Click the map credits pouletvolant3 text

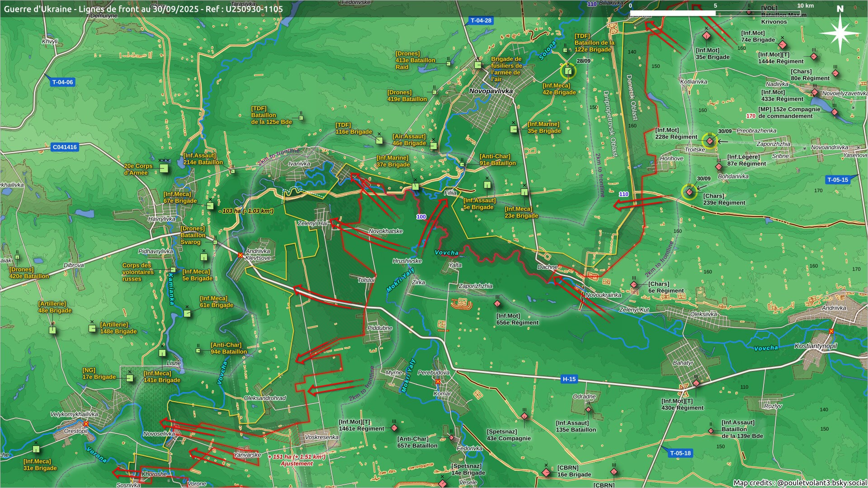click(799, 483)
